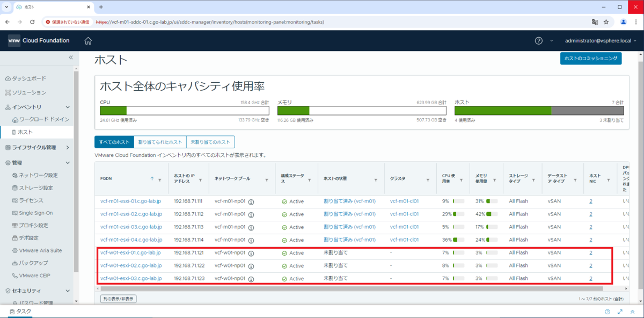Click the overall CPU capacity bar
This screenshot has width=644, height=318.
pyautogui.click(x=185, y=111)
